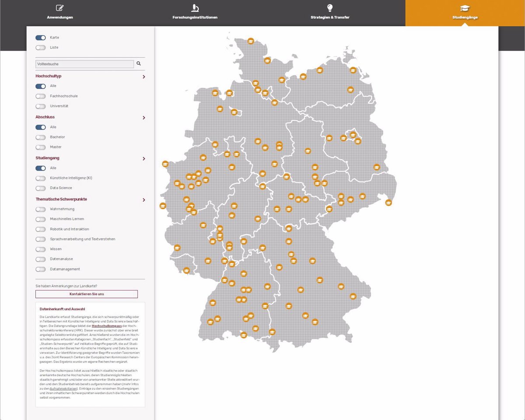Open Strategien & Transfer tab

(330, 13)
